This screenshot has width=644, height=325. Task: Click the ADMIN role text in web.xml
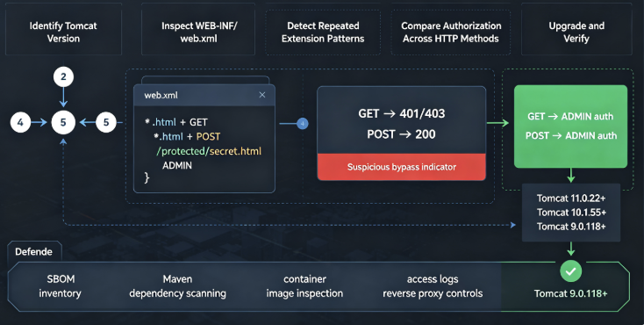click(177, 165)
